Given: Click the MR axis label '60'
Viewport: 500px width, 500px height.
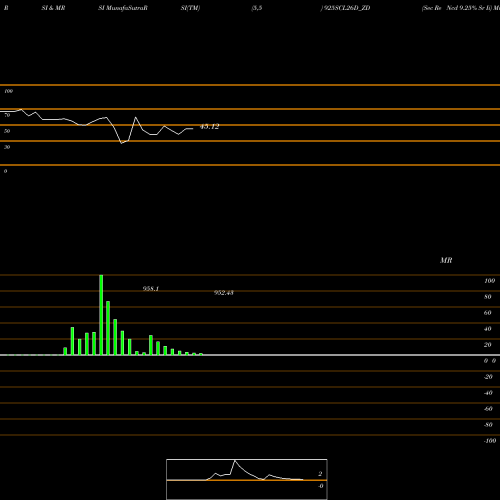Looking at the screenshot, I should tap(488, 313).
